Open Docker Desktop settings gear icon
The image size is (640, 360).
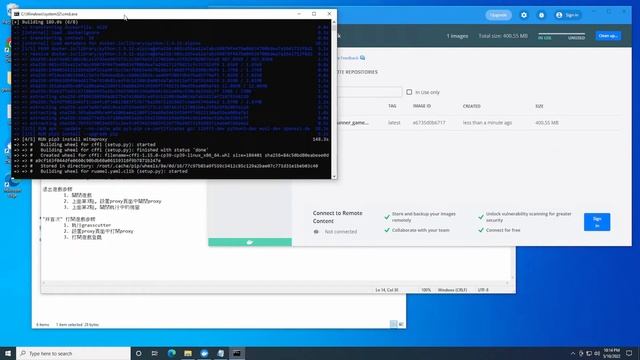524,15
